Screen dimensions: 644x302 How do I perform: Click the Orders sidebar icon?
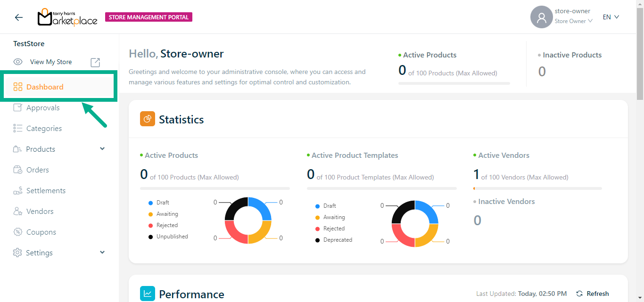coord(18,170)
